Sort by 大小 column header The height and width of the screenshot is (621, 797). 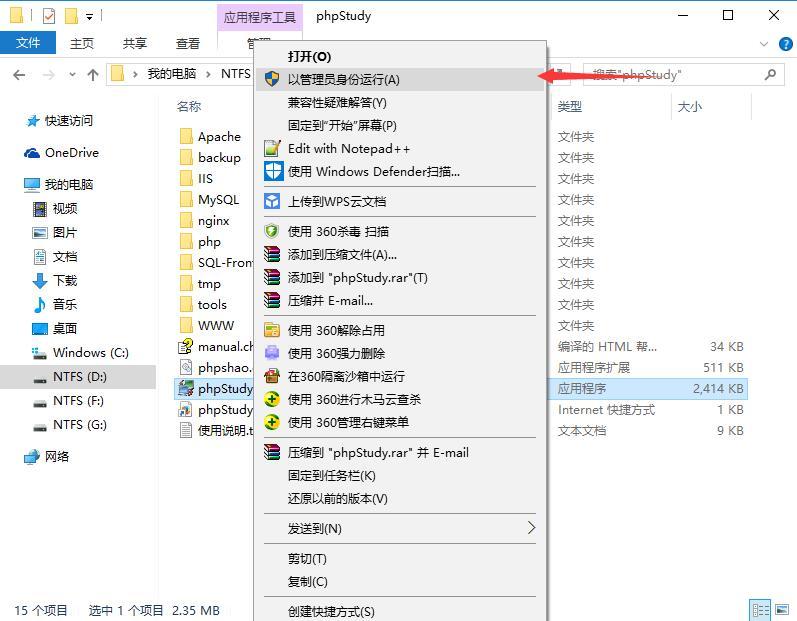point(690,106)
